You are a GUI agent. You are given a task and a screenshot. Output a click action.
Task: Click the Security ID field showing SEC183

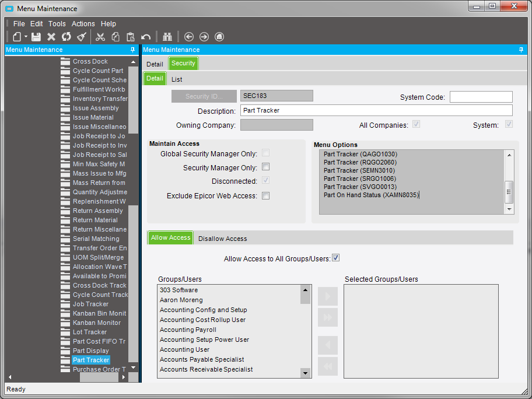pos(276,96)
